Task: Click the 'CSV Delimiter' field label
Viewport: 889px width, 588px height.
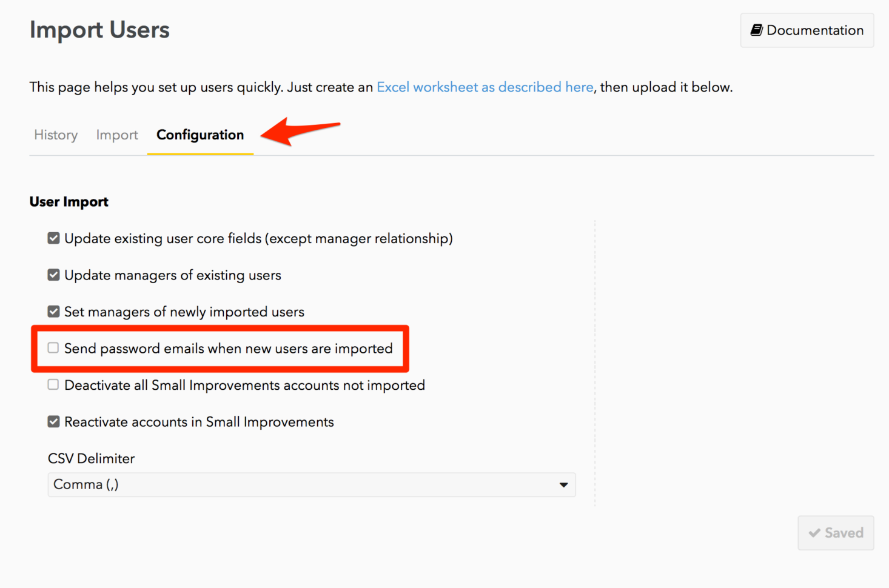Action: tap(92, 459)
